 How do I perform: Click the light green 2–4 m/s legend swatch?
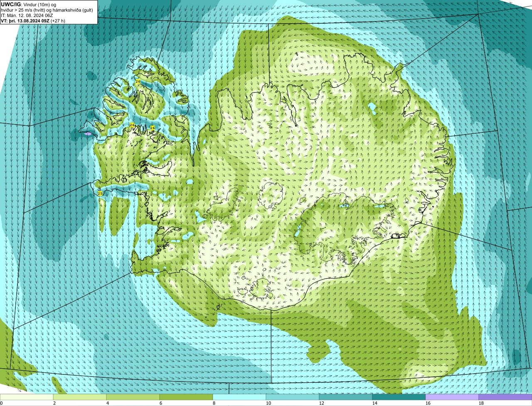tap(80, 397)
